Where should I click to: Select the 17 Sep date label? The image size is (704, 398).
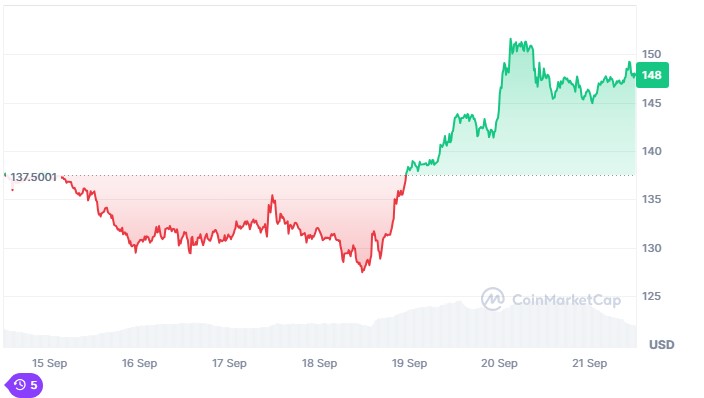(x=229, y=363)
